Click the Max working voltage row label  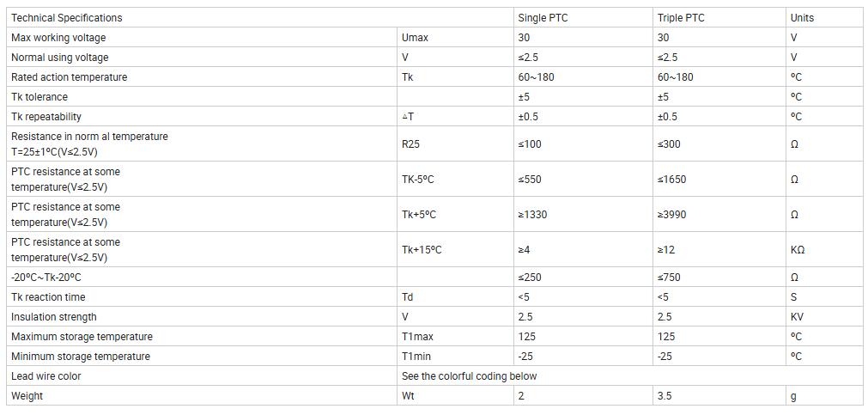coord(58,38)
